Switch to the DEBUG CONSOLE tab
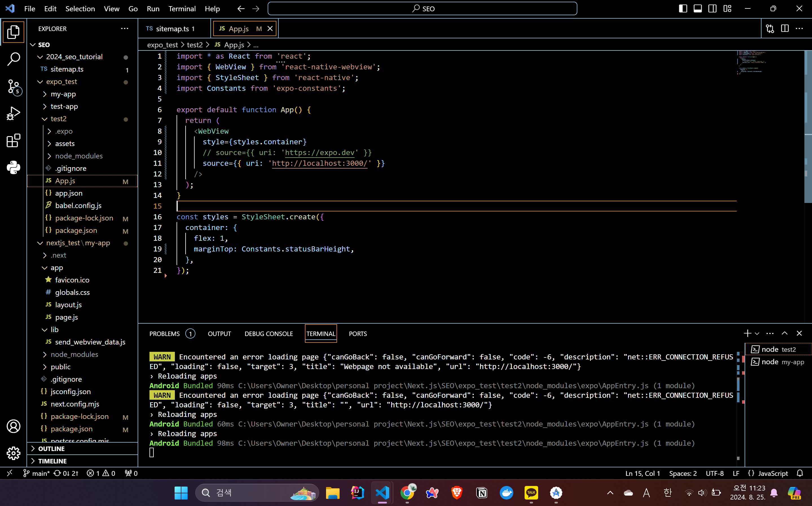812x506 pixels. [x=269, y=334]
